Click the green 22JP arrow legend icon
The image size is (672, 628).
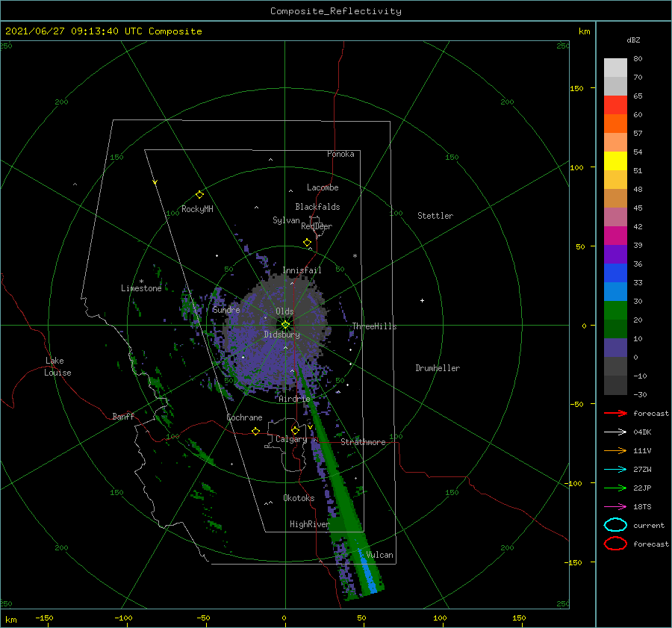click(615, 488)
